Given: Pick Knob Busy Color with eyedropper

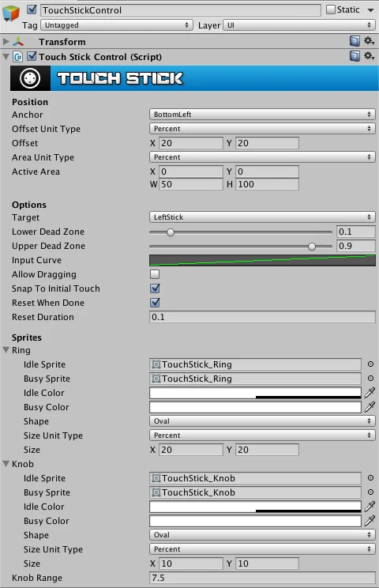Looking at the screenshot, I should [x=370, y=521].
